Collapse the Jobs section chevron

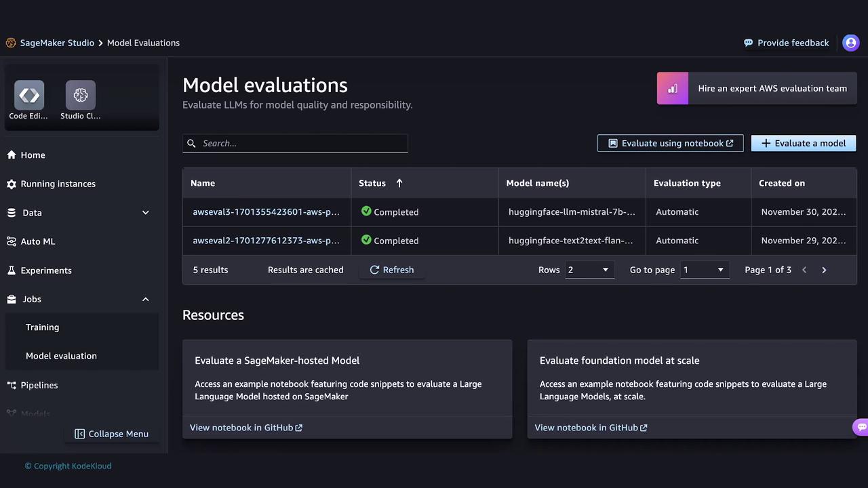click(x=145, y=299)
